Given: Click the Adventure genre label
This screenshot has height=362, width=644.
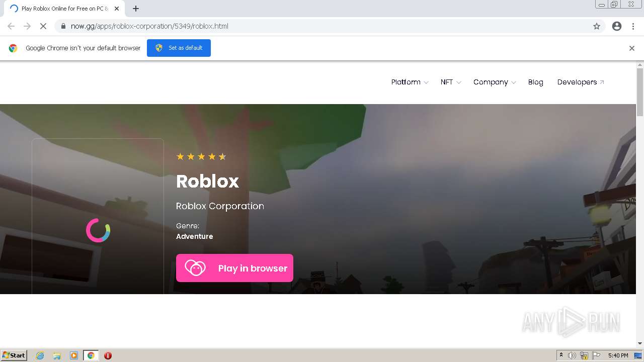Looking at the screenshot, I should 194,236.
